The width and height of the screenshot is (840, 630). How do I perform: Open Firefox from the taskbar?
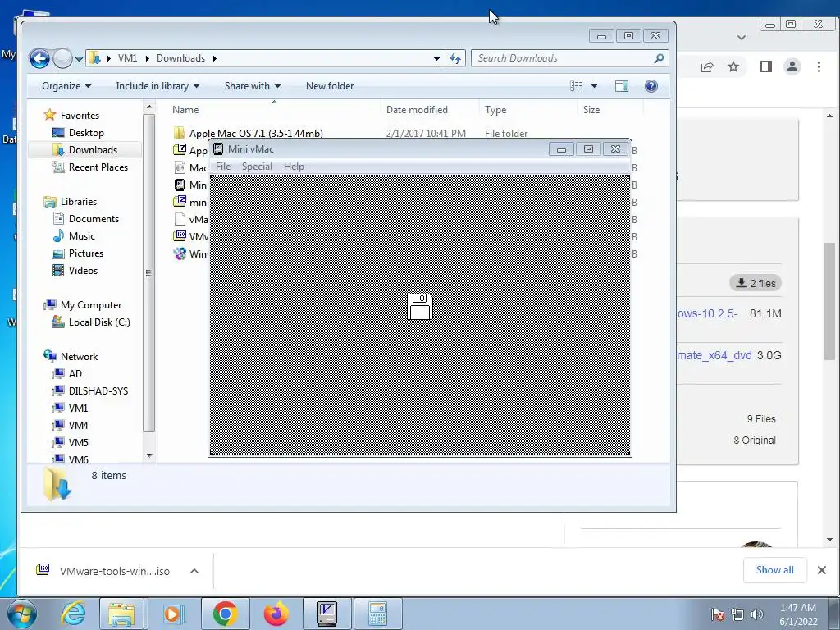[x=276, y=614]
